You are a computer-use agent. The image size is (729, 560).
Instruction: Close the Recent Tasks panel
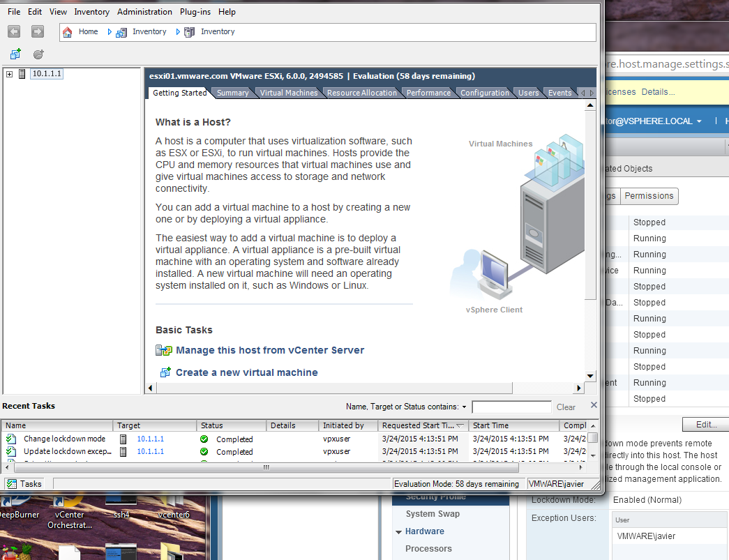click(x=594, y=404)
